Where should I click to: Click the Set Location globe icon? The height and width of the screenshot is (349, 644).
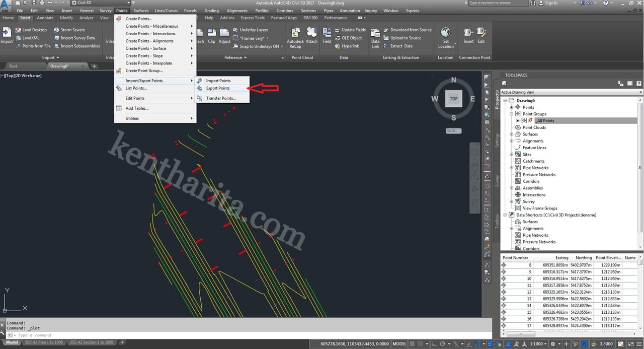445,33
